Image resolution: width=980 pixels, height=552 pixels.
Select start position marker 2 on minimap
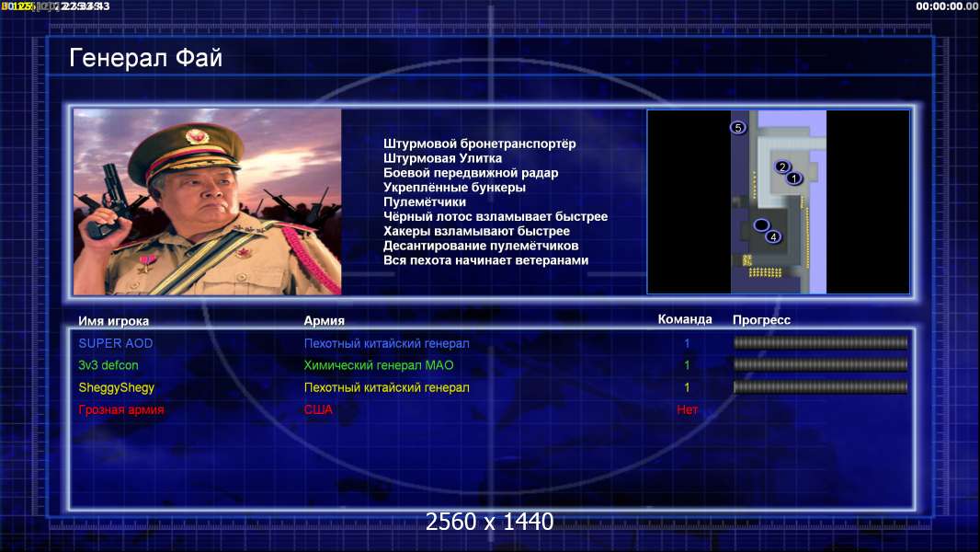pos(781,167)
